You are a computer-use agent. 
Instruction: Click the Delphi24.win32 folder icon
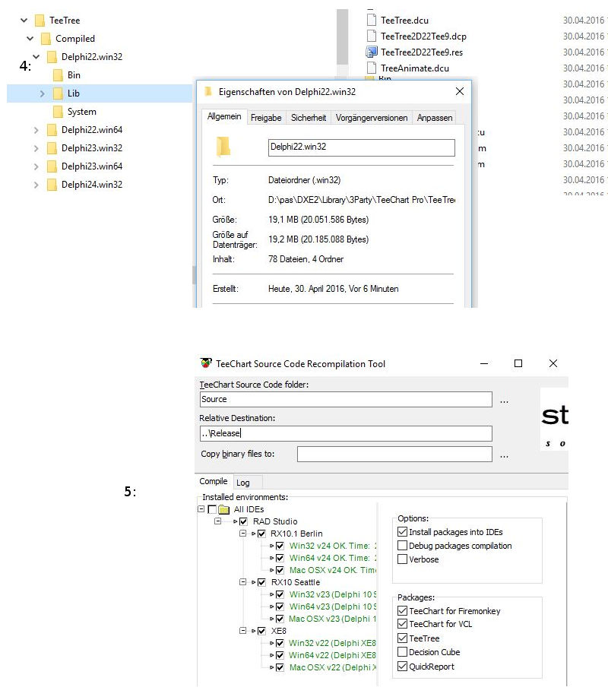52,185
